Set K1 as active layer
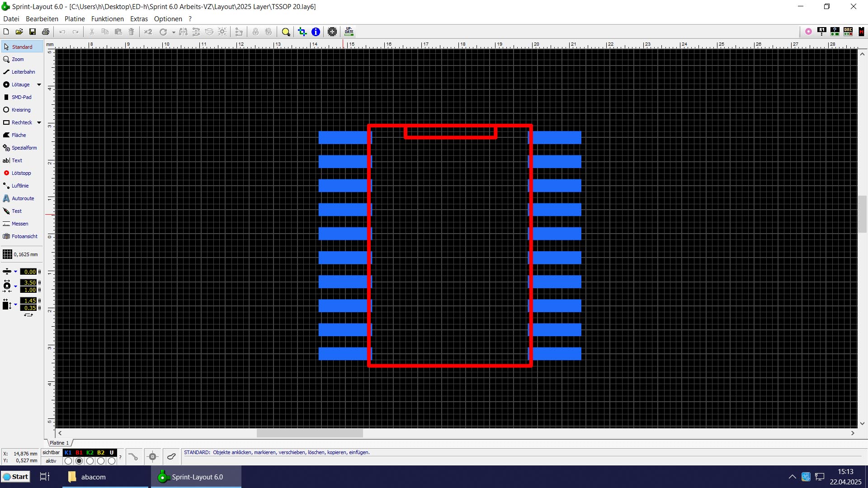Viewport: 868px width, 488px height. point(68,461)
